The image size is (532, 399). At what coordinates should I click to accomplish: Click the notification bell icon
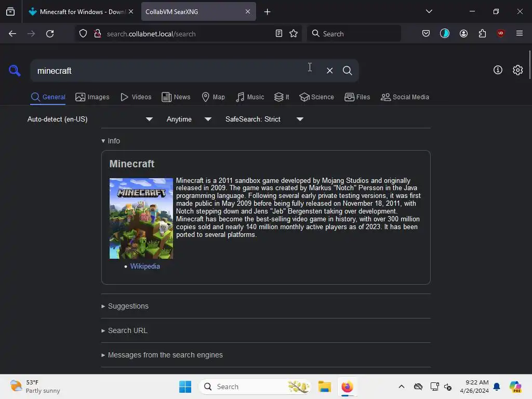pos(496,387)
